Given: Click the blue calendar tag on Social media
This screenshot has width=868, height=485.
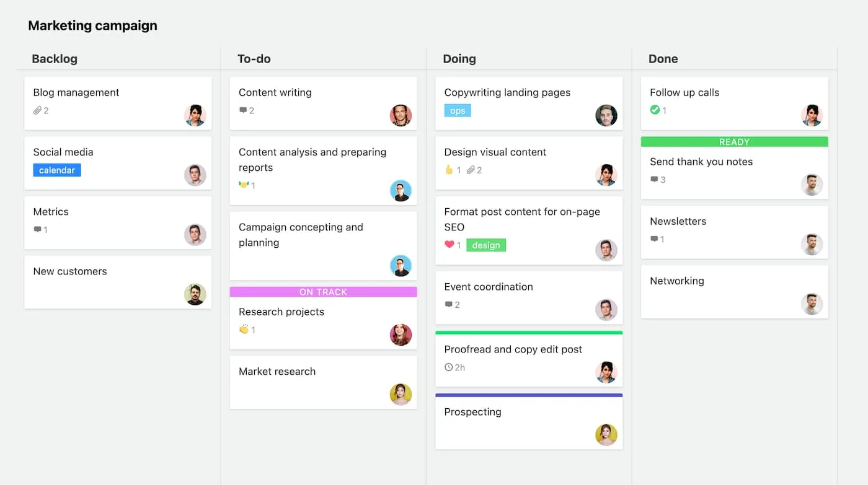Looking at the screenshot, I should (57, 170).
